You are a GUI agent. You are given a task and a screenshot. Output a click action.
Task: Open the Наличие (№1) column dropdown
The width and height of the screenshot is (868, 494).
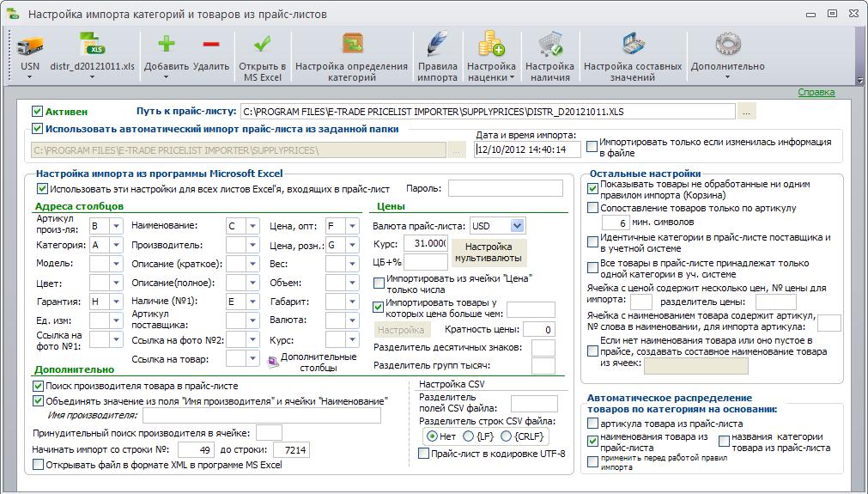(252, 302)
